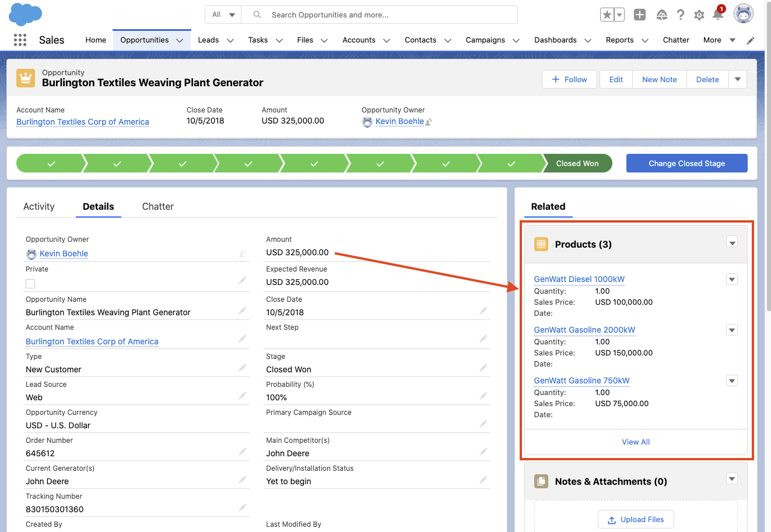Viewport: 771px width, 532px height.
Task: Click pencil icon to edit navigation bar
Action: pyautogui.click(x=751, y=40)
